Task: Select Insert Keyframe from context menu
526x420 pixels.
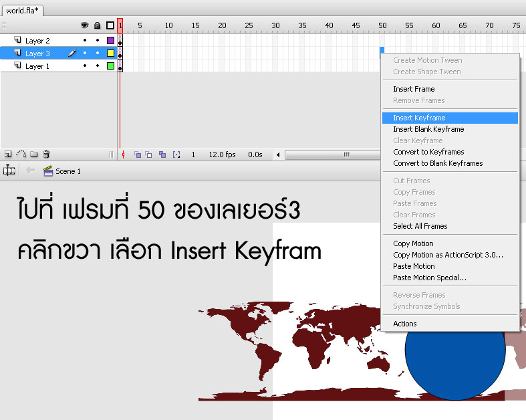Action: tap(450, 118)
